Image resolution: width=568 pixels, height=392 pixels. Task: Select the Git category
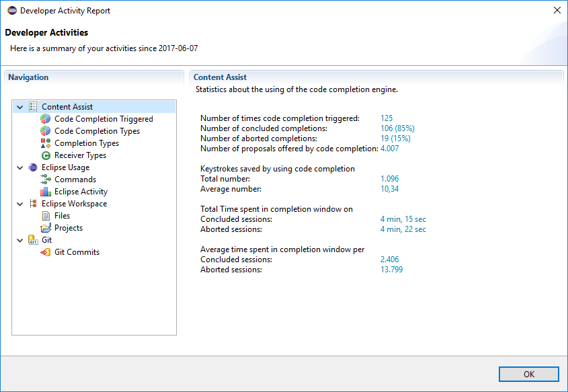coord(47,240)
